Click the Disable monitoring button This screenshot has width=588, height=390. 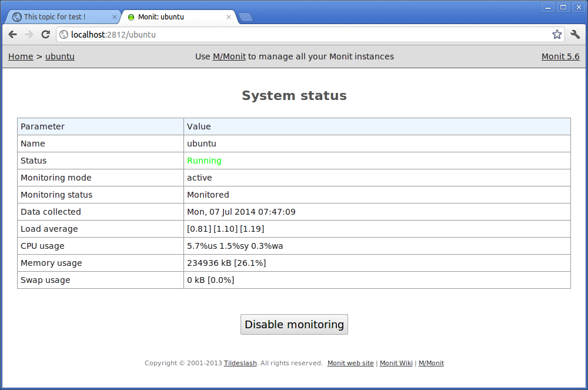click(x=295, y=324)
